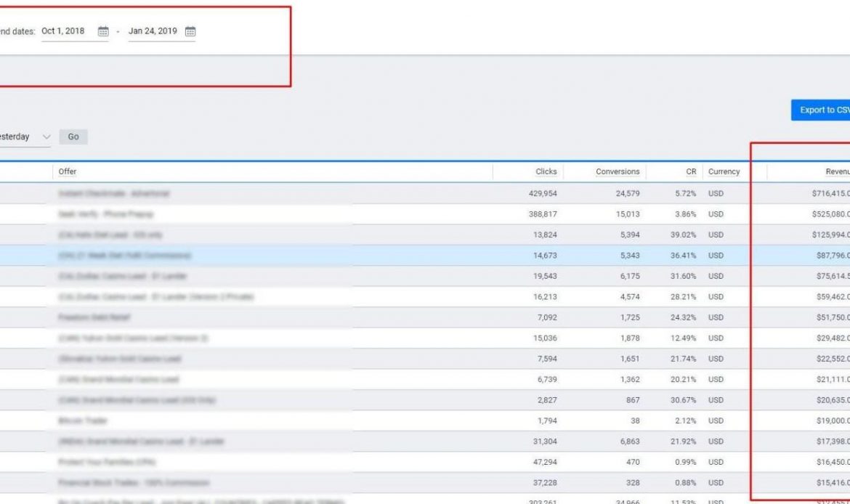Select the conversions cell 6,863
Image resolution: width=850 pixels, height=504 pixels.
click(x=630, y=441)
